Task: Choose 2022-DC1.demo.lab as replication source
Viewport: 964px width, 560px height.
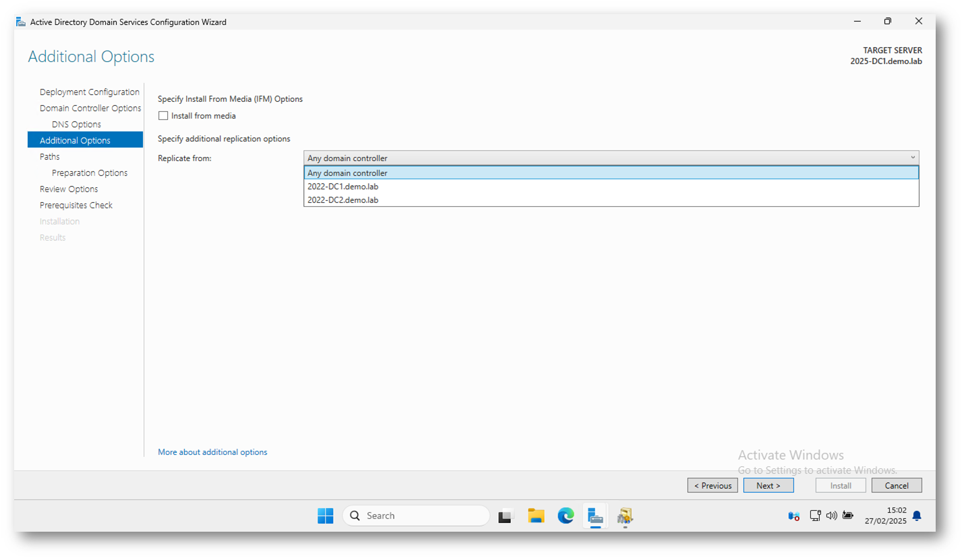Action: (x=611, y=187)
